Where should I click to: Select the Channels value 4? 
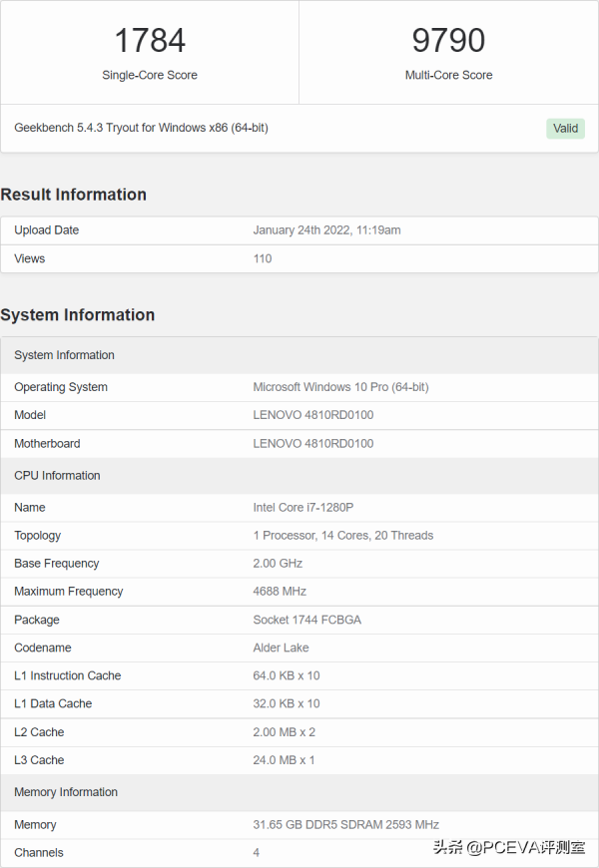coord(256,852)
